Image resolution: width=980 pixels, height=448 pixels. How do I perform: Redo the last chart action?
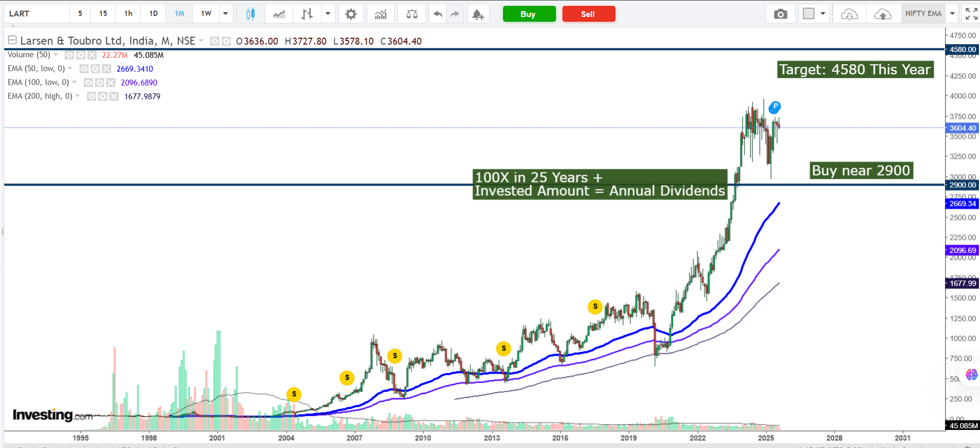[455, 14]
